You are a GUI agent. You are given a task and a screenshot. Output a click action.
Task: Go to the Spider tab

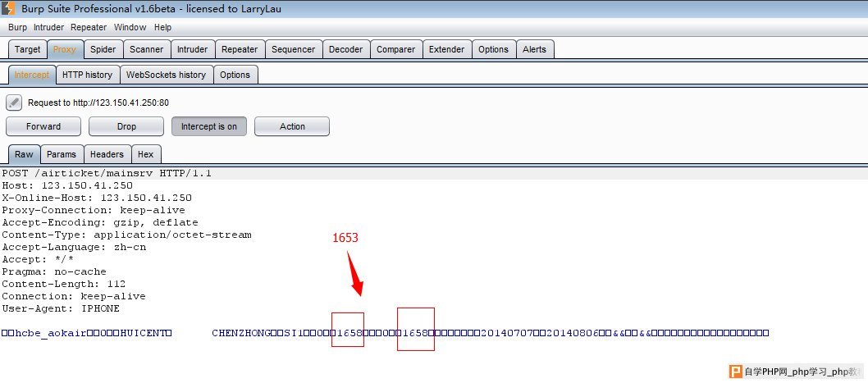click(x=103, y=49)
